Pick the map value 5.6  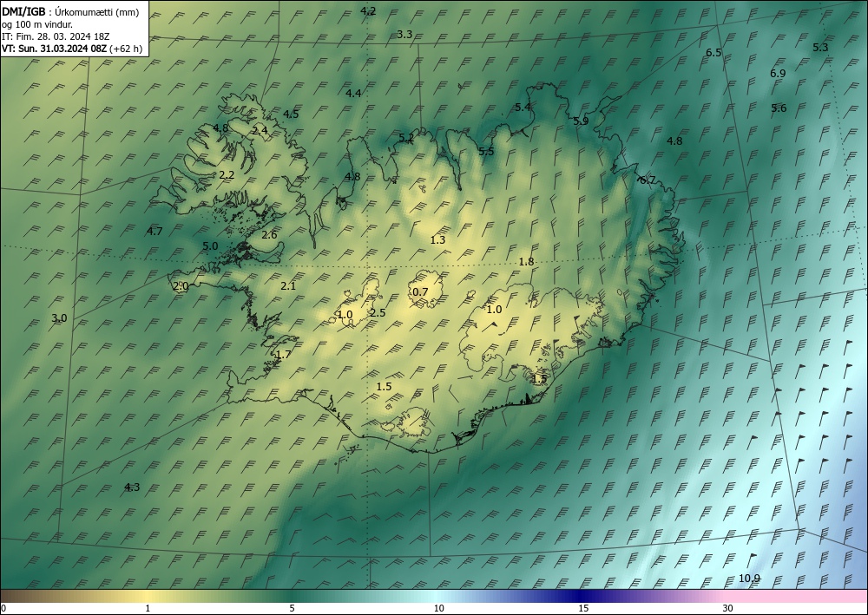click(779, 108)
